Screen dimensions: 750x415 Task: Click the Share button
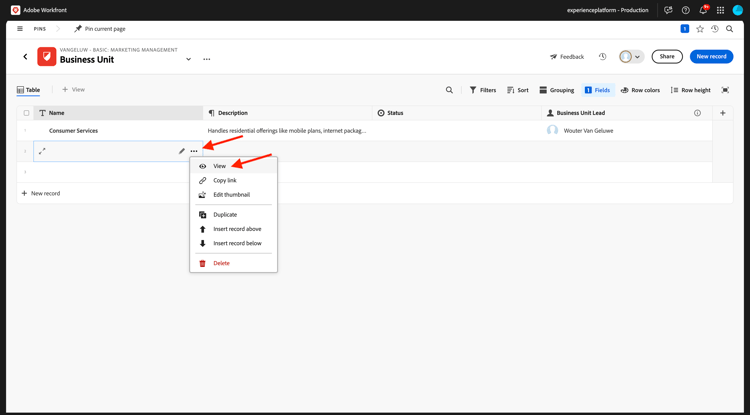[667, 56]
